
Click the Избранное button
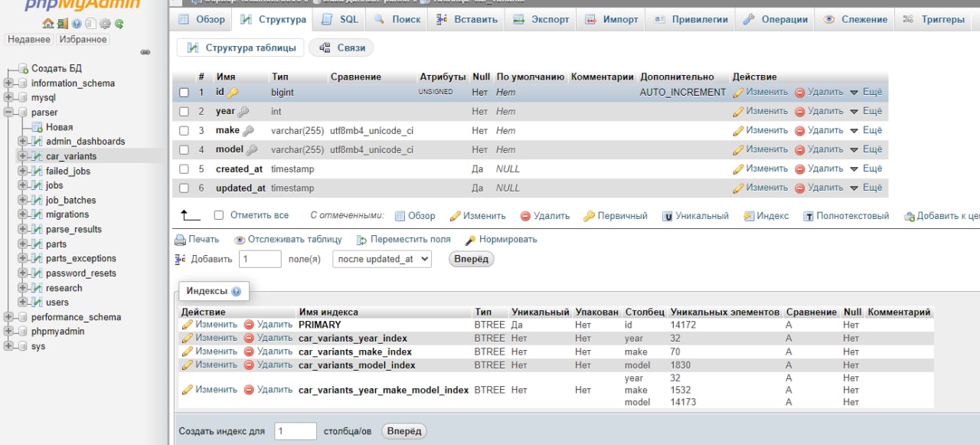(82, 39)
